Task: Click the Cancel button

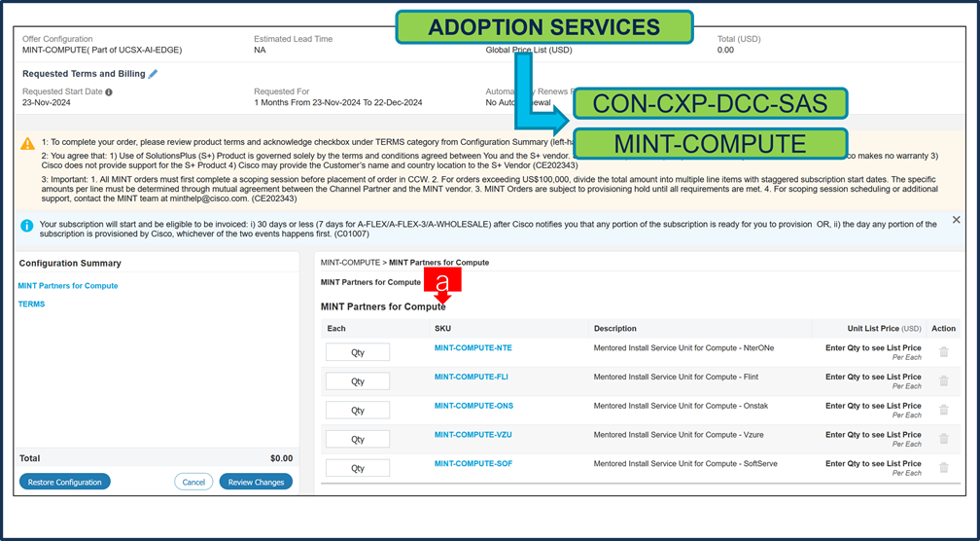Action: click(x=193, y=483)
